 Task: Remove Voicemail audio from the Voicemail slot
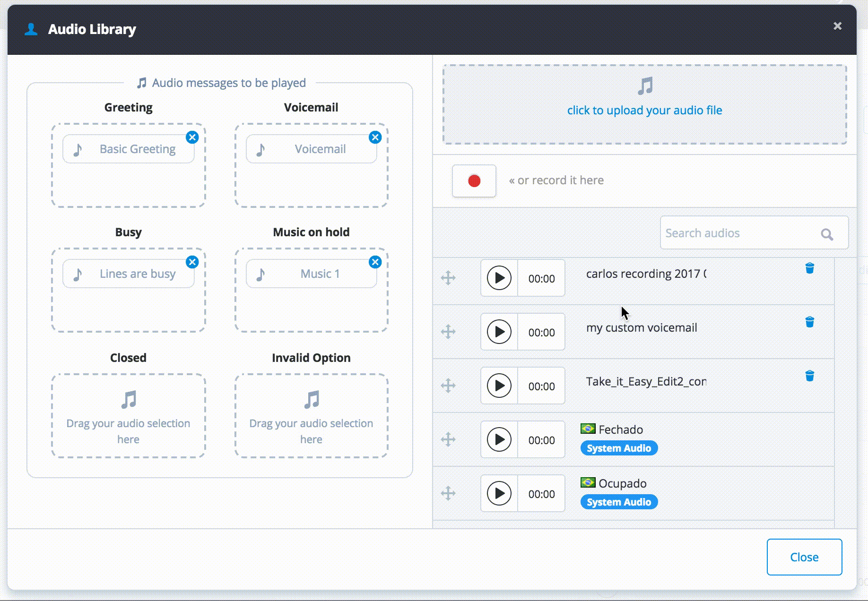tap(375, 137)
